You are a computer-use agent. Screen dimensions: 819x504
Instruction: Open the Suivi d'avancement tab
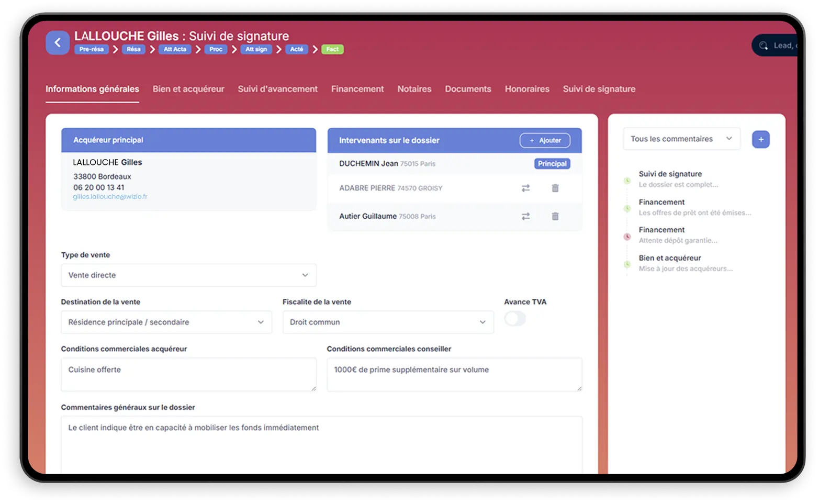(x=277, y=89)
